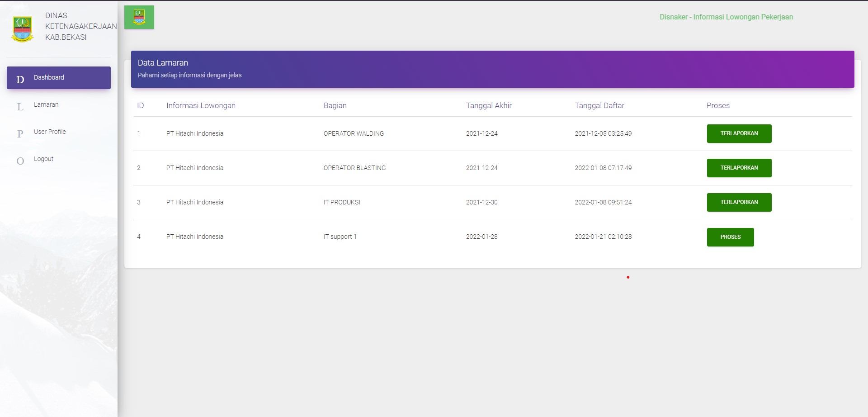Select the IT support 1 row text
The height and width of the screenshot is (417, 868).
tap(340, 237)
